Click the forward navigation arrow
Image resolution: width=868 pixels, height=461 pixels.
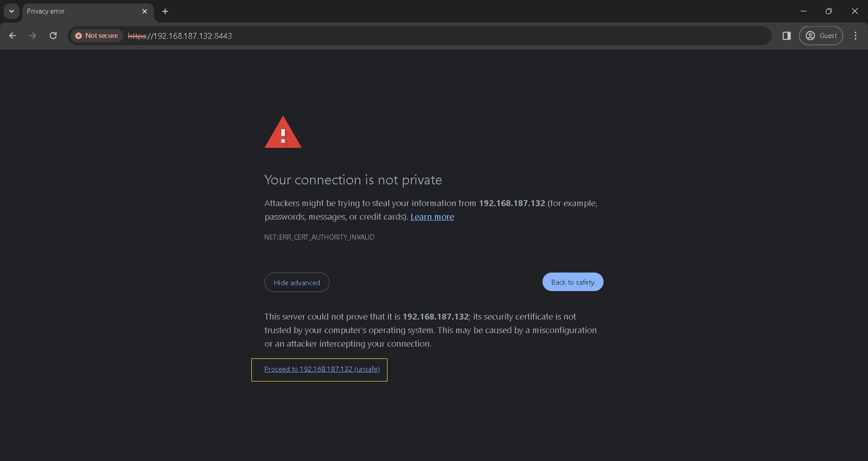33,36
